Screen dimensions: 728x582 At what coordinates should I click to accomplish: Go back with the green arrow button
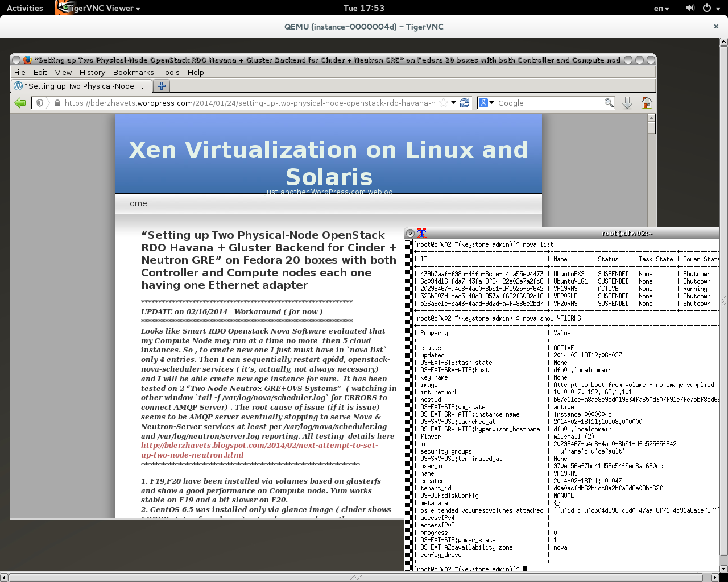pyautogui.click(x=20, y=103)
